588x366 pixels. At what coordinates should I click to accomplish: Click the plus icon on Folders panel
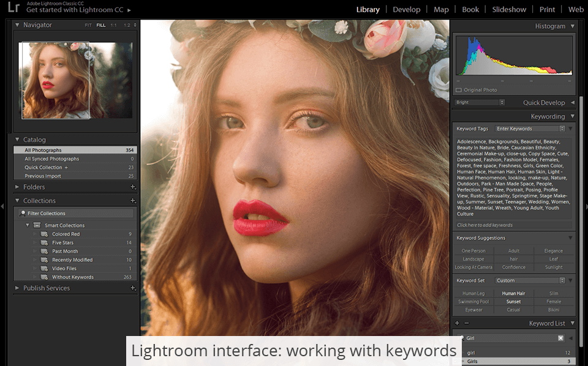(133, 187)
